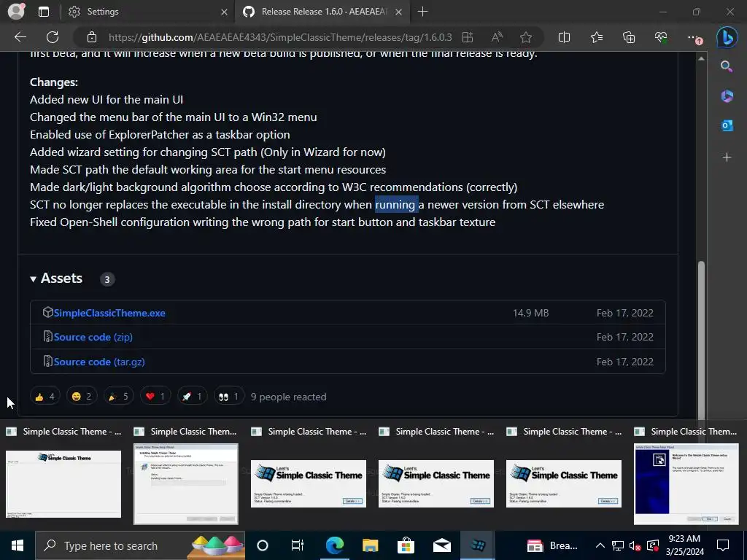This screenshot has height=560, width=747.
Task: Select the installing wizard window preview
Action: pos(186,483)
